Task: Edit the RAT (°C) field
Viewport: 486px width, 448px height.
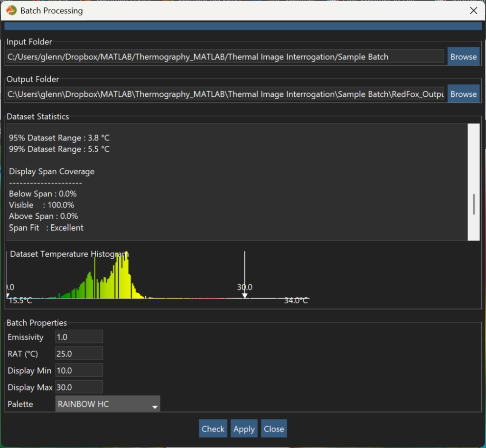Action: (x=79, y=354)
